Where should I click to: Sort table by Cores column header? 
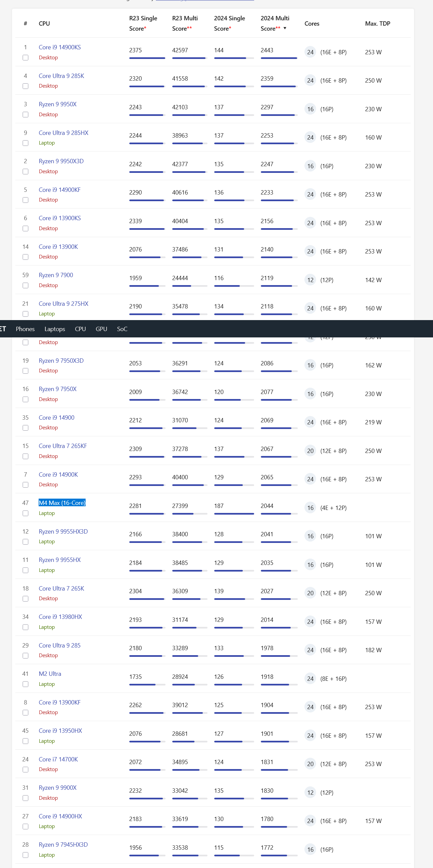click(312, 24)
